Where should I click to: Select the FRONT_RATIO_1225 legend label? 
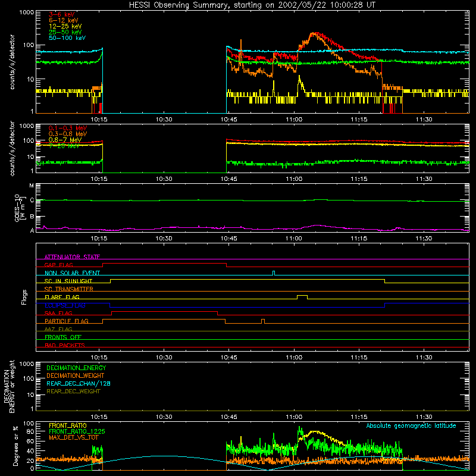[x=77, y=431]
